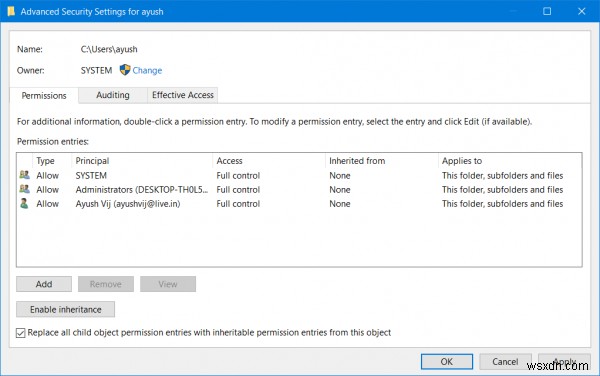Close the Advanced Security Settings window
600x376 pixels.
click(x=582, y=11)
